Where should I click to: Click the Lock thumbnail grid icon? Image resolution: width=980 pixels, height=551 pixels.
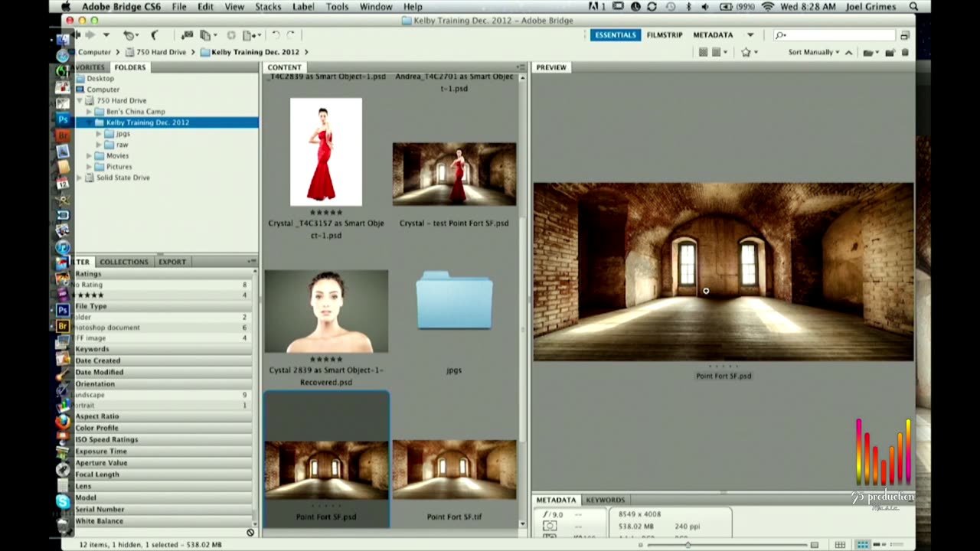(x=840, y=545)
